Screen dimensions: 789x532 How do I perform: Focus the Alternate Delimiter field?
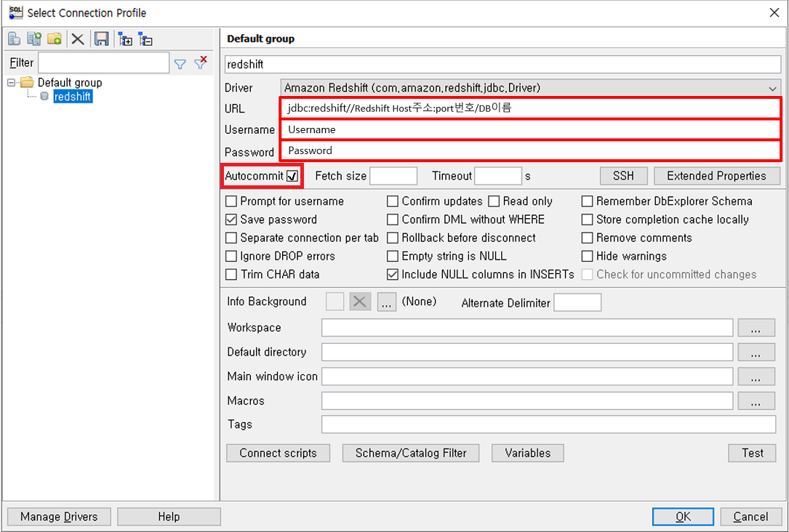point(577,303)
